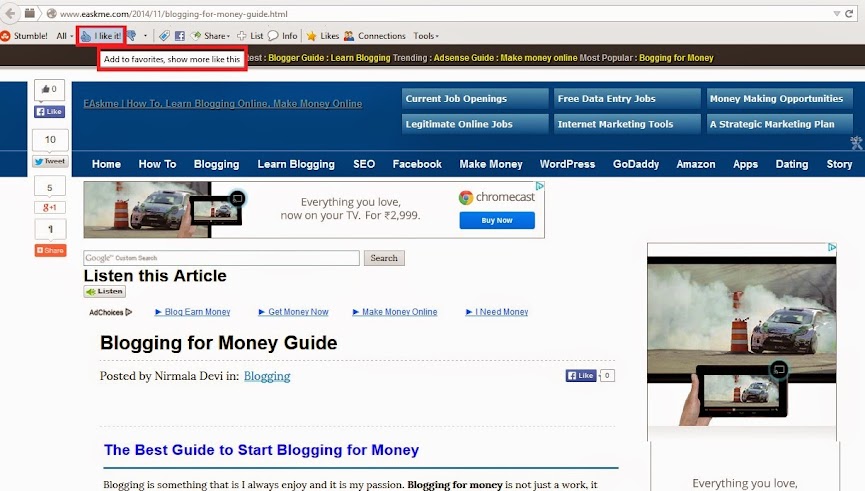This screenshot has width=865, height=491.
Task: Open Connections on the toolbar
Action: (375, 36)
